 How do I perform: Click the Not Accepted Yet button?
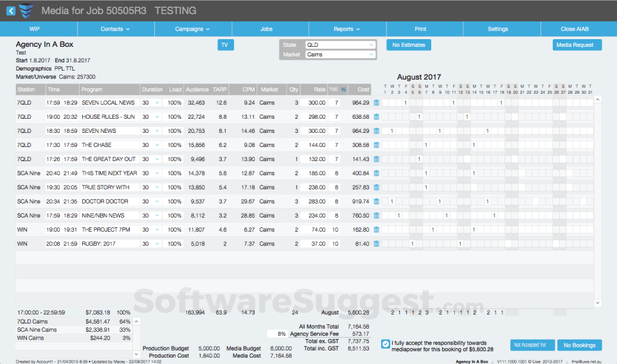coord(532,345)
